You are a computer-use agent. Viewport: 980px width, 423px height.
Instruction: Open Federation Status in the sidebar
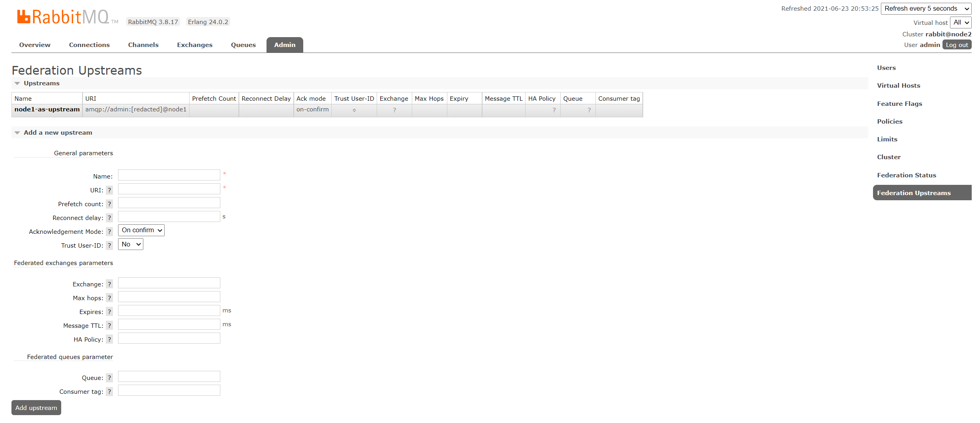[x=907, y=175]
